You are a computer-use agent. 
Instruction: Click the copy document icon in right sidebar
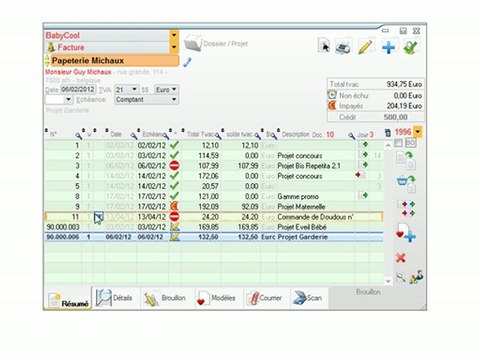[406, 160]
